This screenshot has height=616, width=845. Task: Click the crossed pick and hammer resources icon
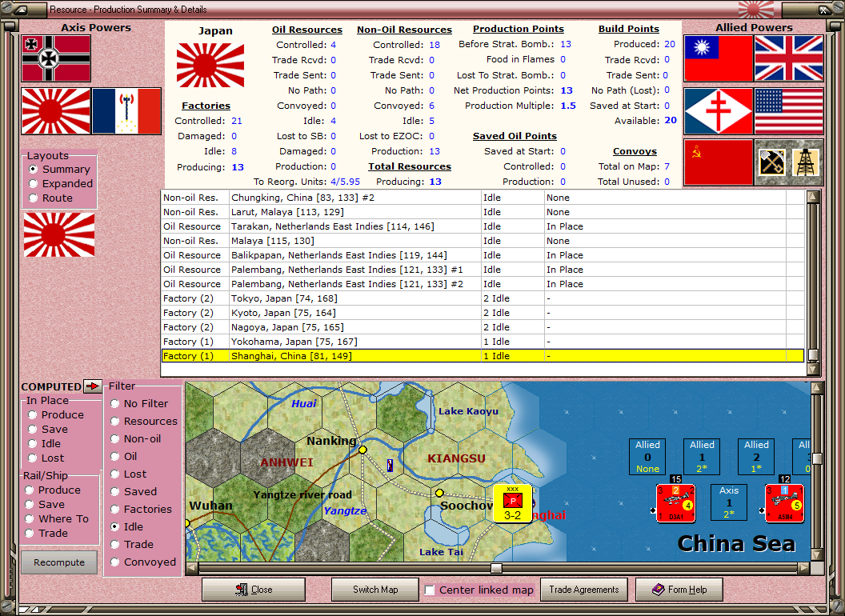coord(771,162)
